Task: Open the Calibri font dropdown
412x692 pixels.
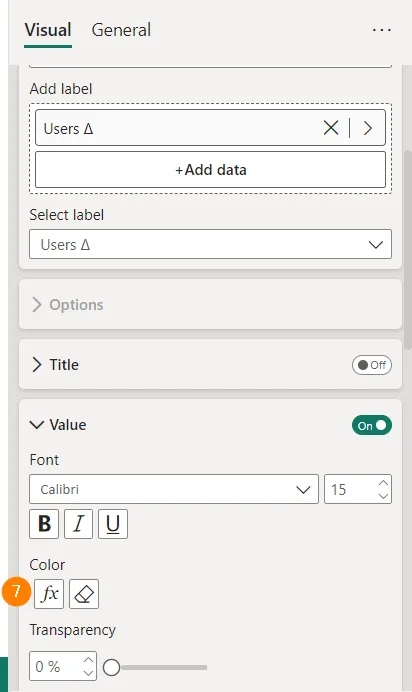Action: pyautogui.click(x=174, y=489)
